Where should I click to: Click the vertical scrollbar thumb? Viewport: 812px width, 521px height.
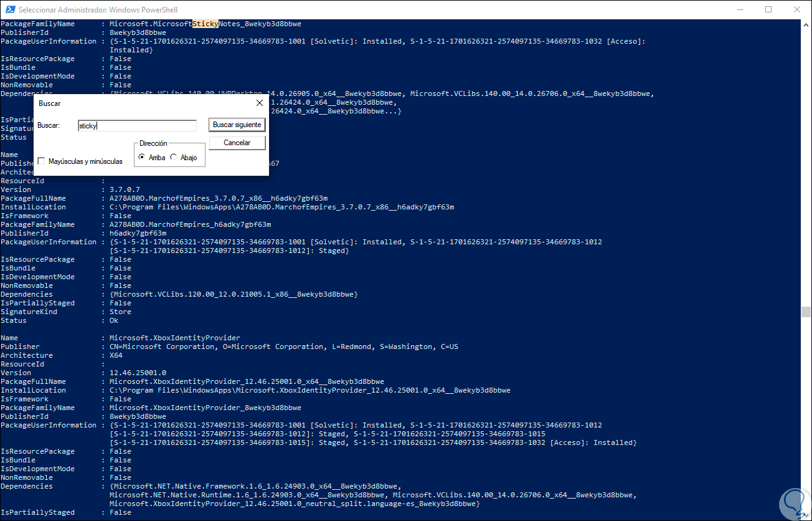click(806, 312)
